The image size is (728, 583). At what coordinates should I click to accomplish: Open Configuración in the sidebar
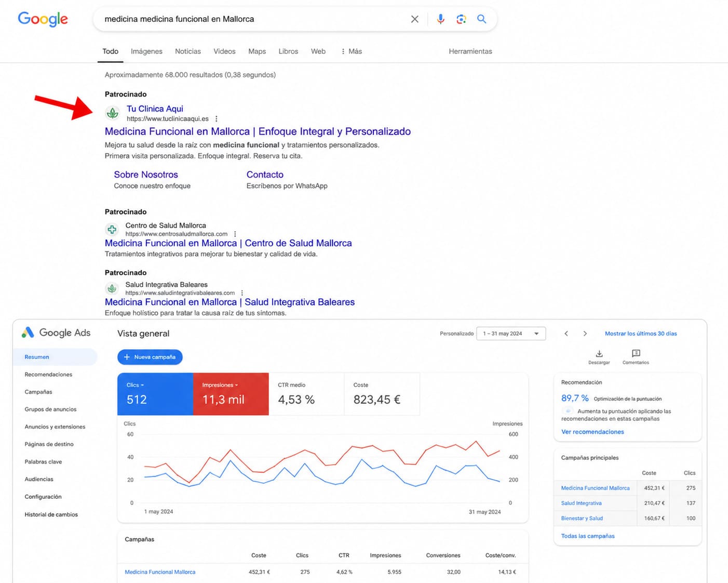(x=43, y=497)
